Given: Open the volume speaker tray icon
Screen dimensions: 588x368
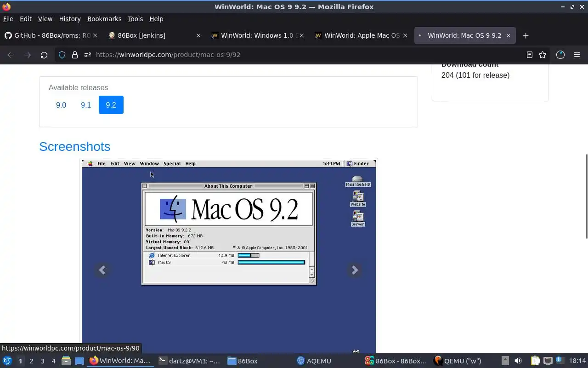Looking at the screenshot, I should [518, 361].
